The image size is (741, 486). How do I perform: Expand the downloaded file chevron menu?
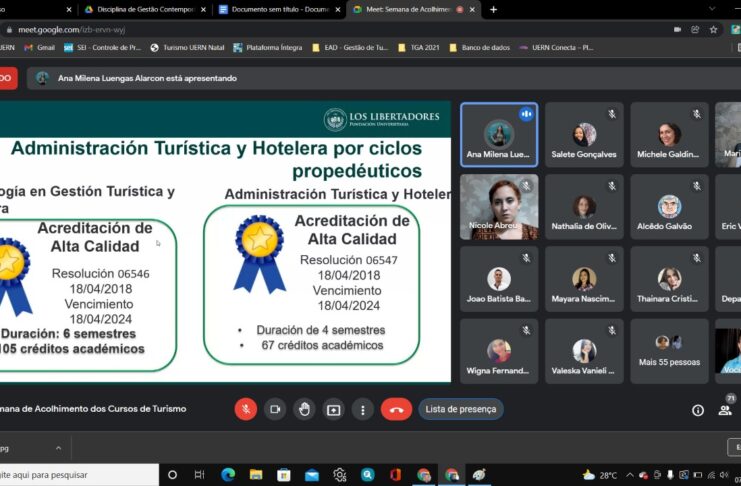pos(59,448)
